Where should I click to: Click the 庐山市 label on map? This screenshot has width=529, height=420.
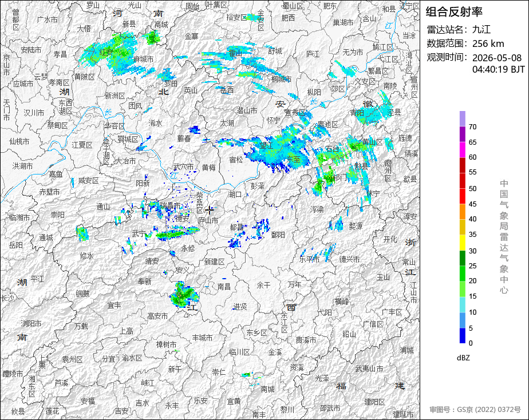tap(208, 220)
